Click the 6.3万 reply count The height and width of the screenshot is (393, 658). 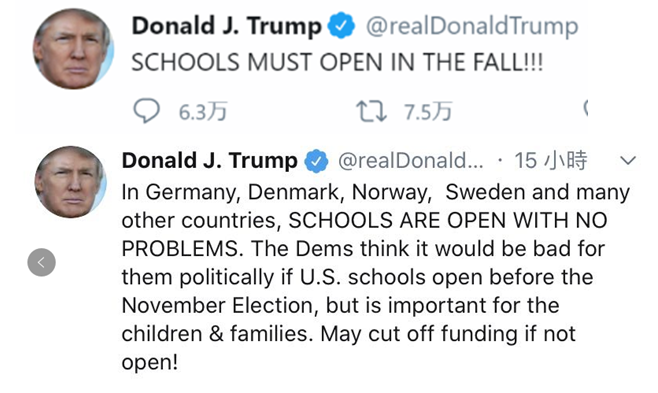(203, 112)
